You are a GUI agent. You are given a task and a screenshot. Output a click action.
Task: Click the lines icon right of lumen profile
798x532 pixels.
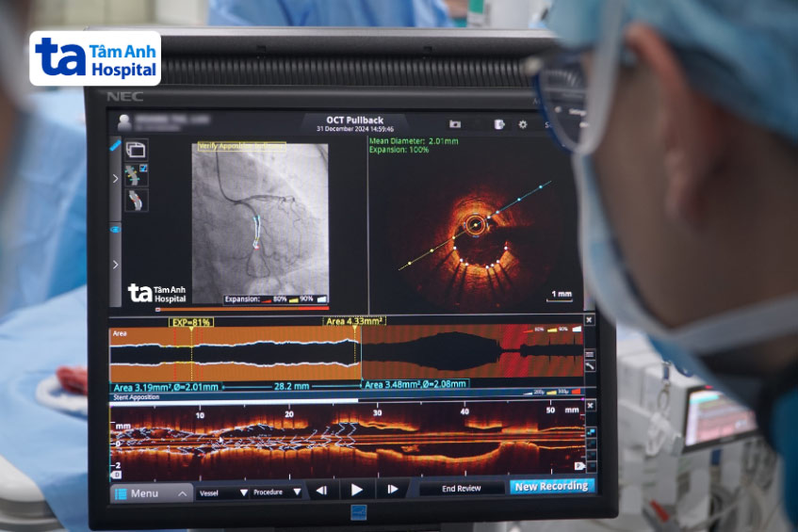pos(590,354)
